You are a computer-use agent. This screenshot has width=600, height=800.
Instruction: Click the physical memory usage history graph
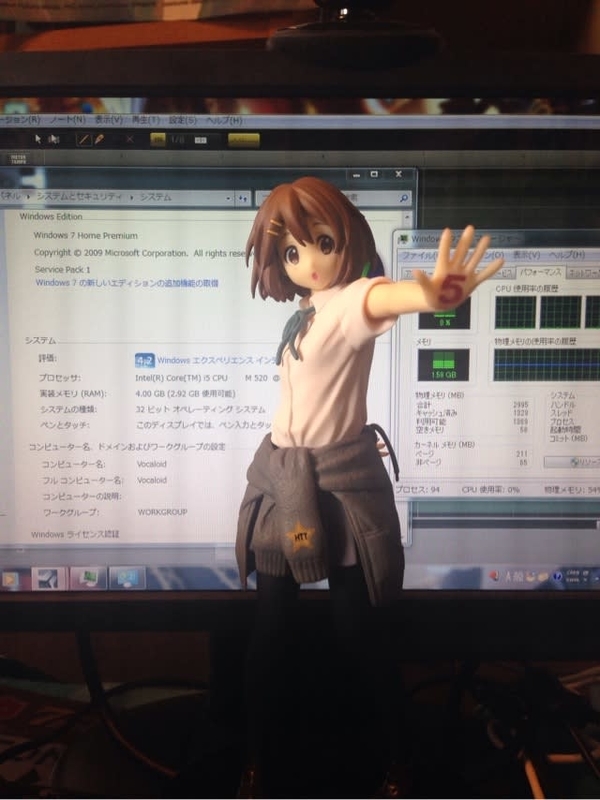[546, 365]
